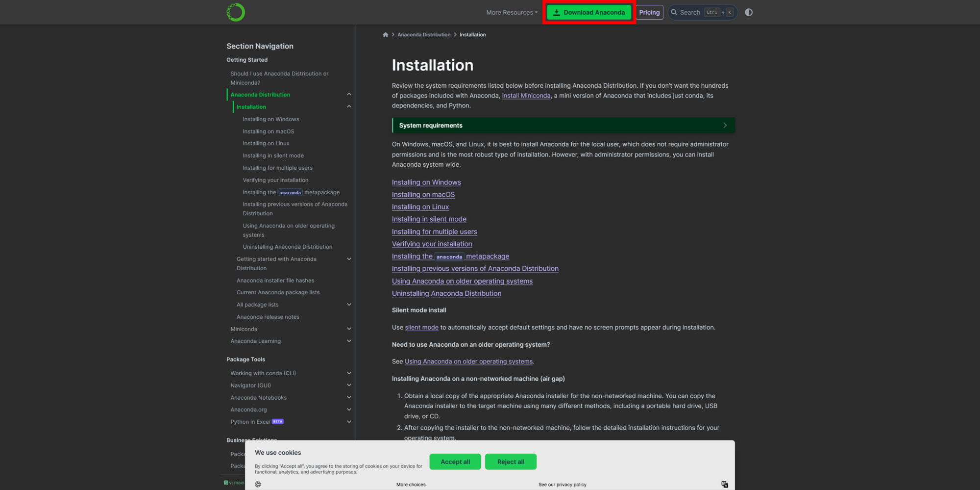
Task: Toggle the light/dark theme switcher
Action: [749, 12]
